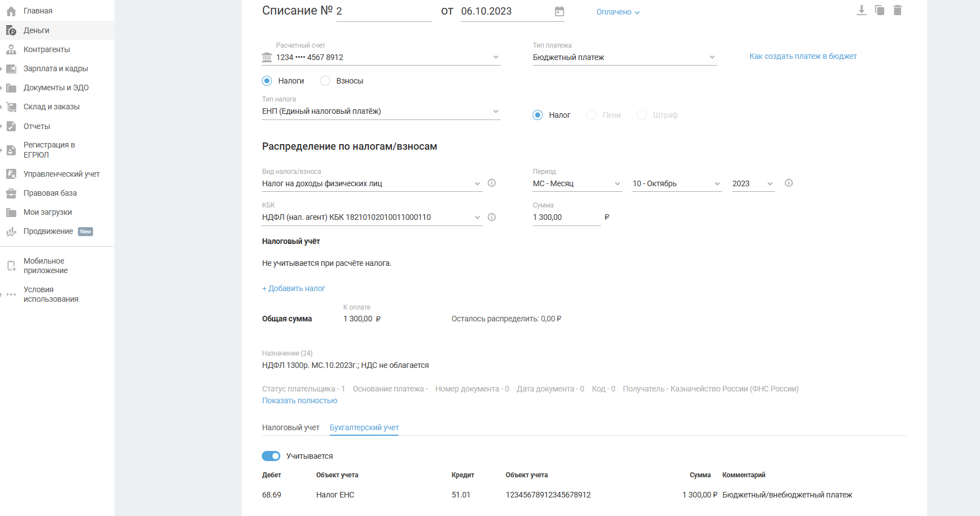Click the Склад и заказы icon
980x516 pixels.
coord(11,107)
